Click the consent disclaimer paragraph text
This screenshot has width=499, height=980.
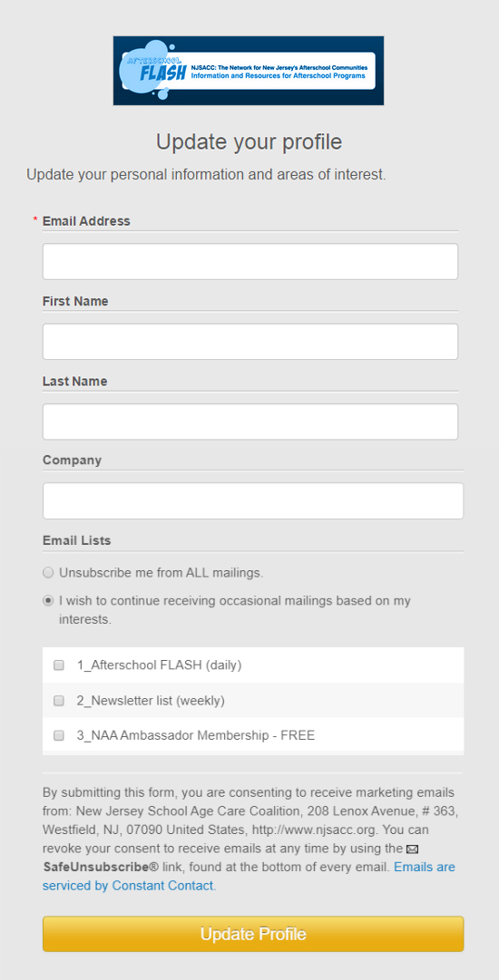249,839
